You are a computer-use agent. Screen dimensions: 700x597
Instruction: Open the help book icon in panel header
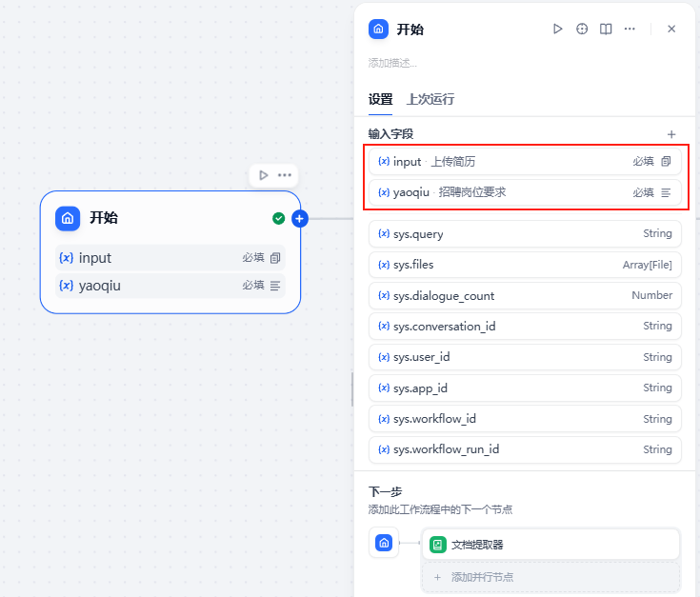tap(606, 30)
